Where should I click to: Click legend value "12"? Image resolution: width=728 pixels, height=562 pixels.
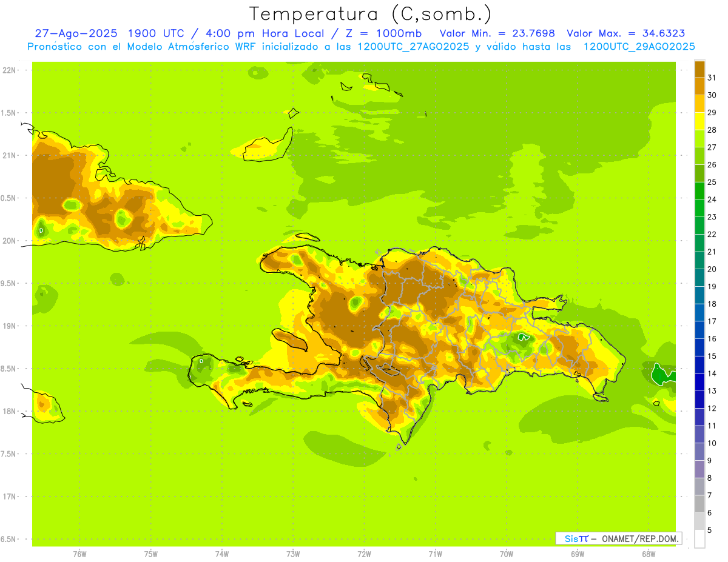(x=712, y=409)
